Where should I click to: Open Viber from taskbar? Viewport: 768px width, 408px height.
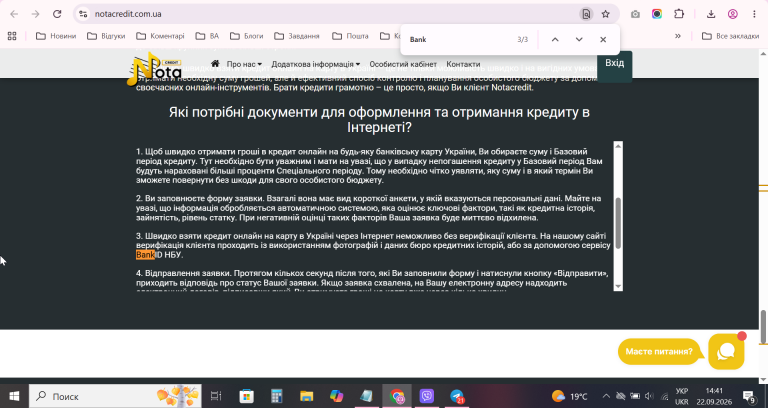tap(427, 396)
